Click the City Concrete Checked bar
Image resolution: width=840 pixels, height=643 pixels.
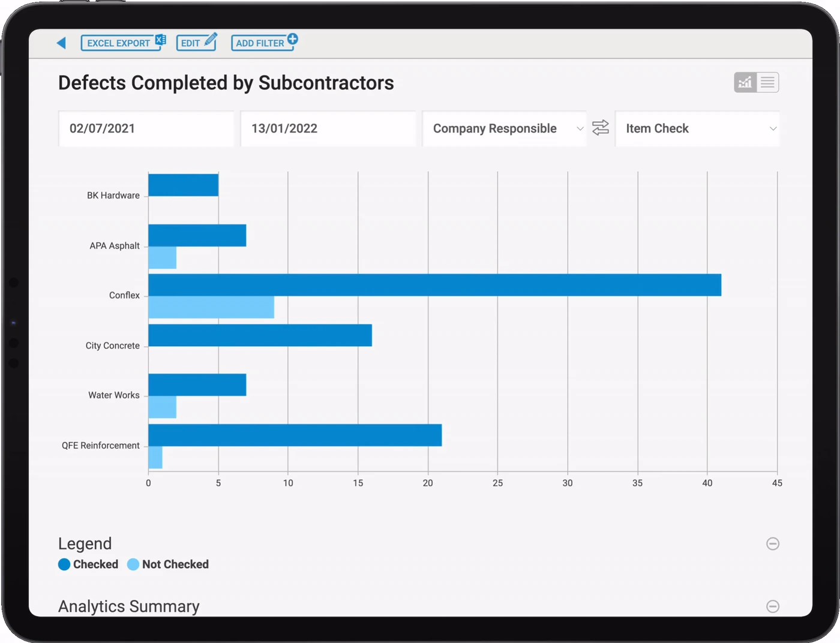tap(260, 335)
